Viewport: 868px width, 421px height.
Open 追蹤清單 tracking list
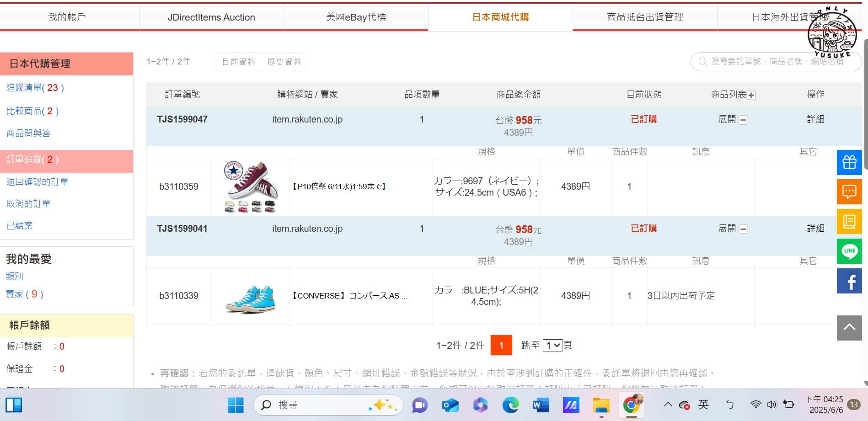[35, 87]
